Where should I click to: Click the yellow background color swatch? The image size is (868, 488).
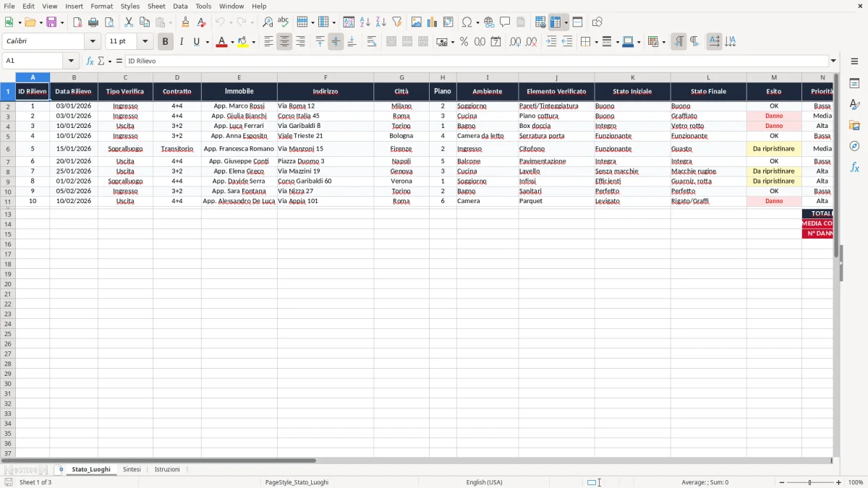[x=243, y=42]
